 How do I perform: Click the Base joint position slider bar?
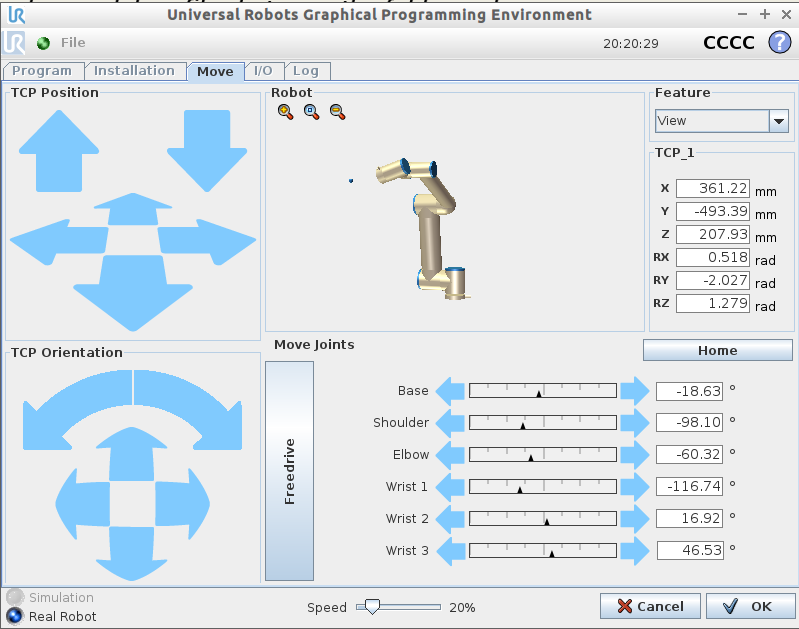click(543, 391)
